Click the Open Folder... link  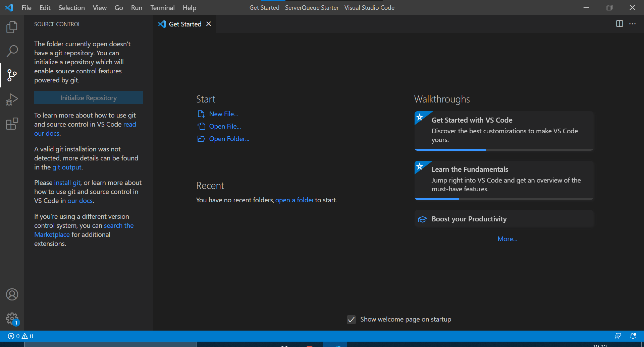(x=229, y=139)
